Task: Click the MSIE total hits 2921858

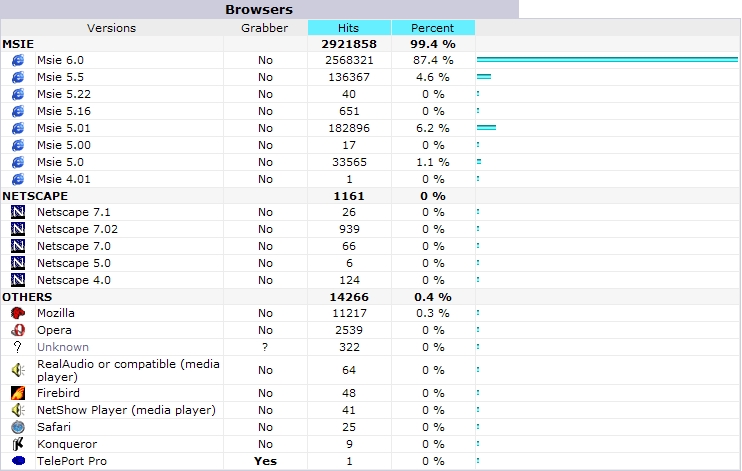Action: [349, 44]
